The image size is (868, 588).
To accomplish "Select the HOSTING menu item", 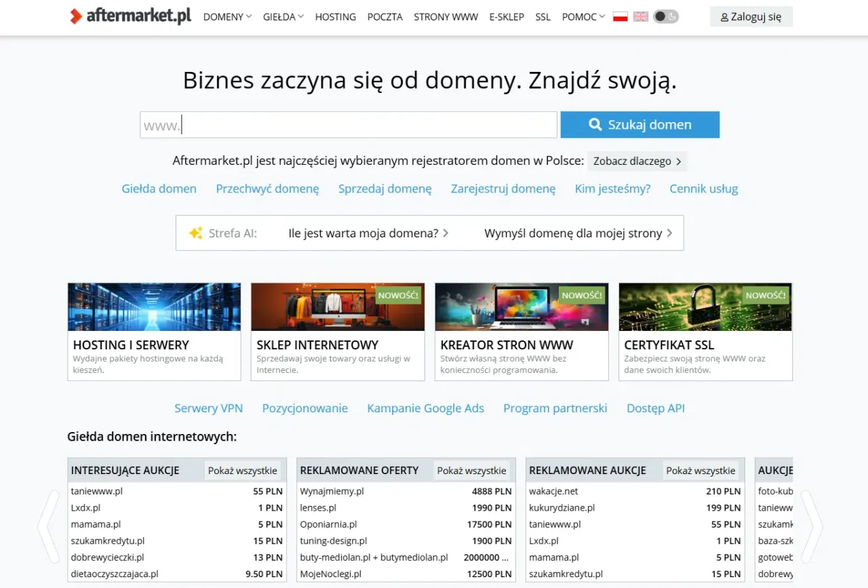I will (x=335, y=17).
